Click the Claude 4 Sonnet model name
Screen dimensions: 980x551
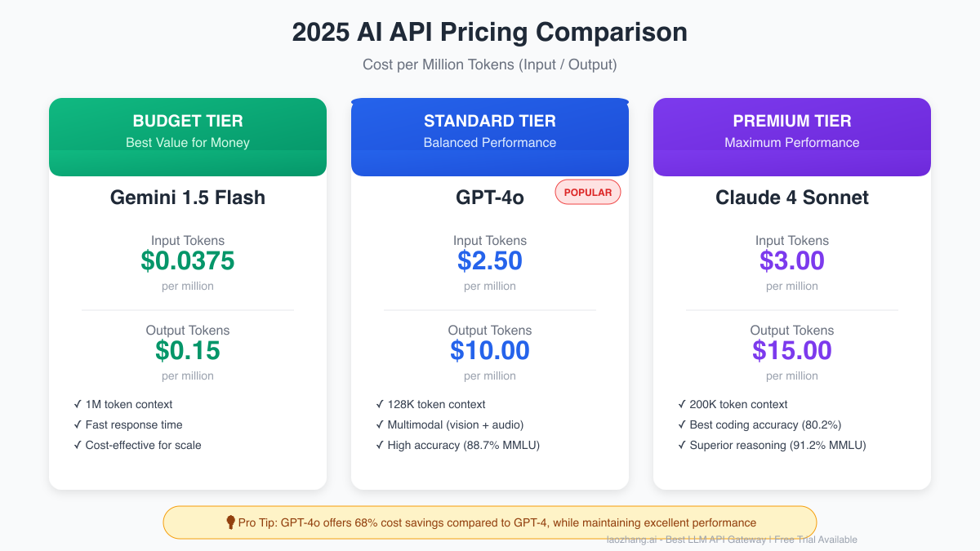(x=792, y=198)
